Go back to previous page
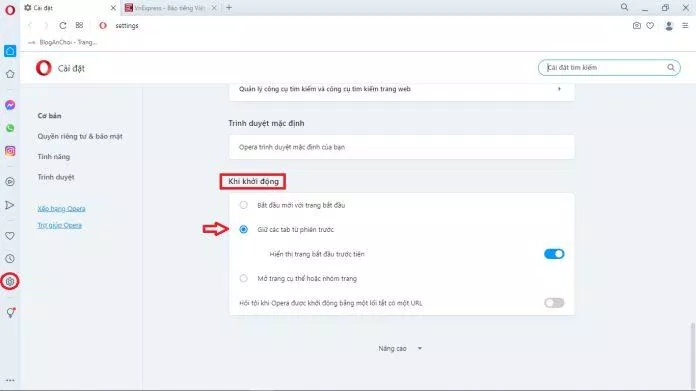696x391 pixels. coord(30,26)
